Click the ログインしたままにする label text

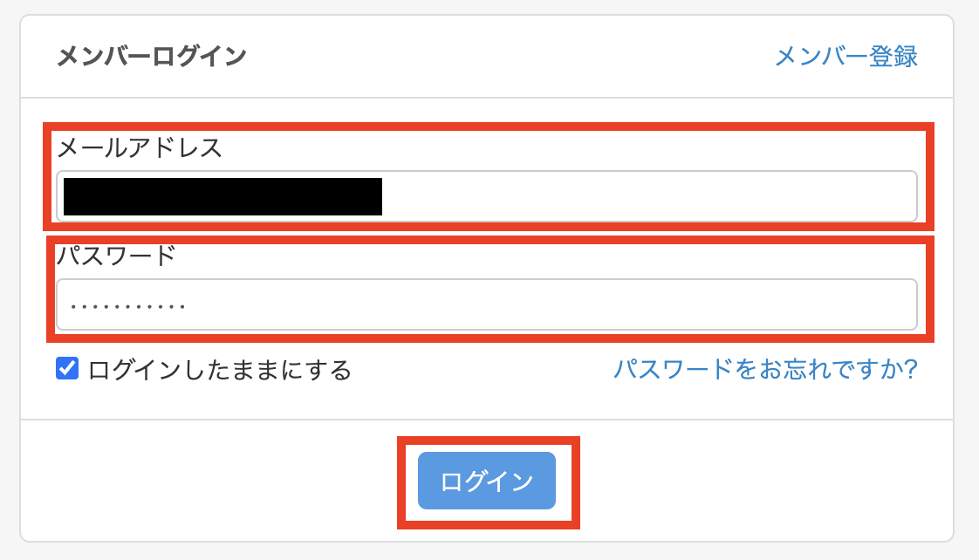point(219,371)
